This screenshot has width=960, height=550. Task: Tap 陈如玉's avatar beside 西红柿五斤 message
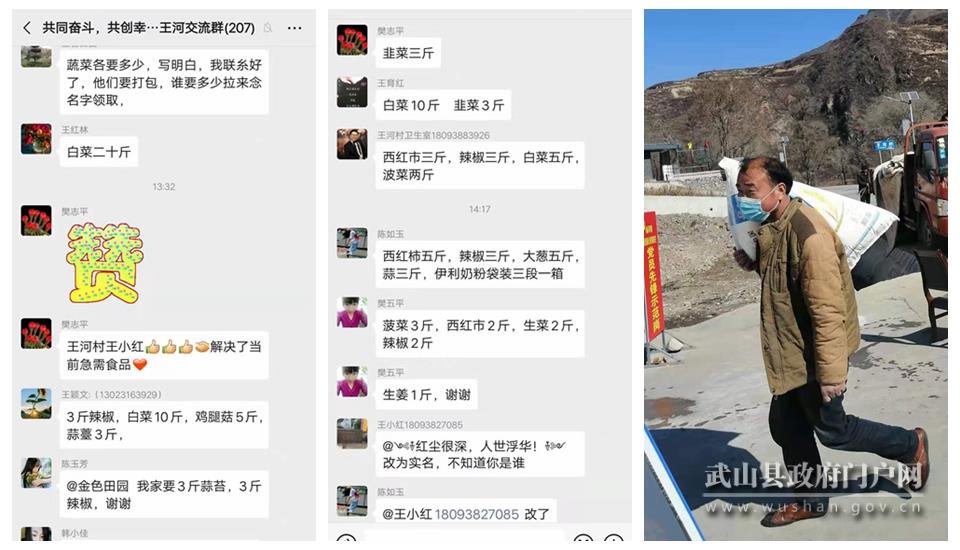(x=352, y=243)
